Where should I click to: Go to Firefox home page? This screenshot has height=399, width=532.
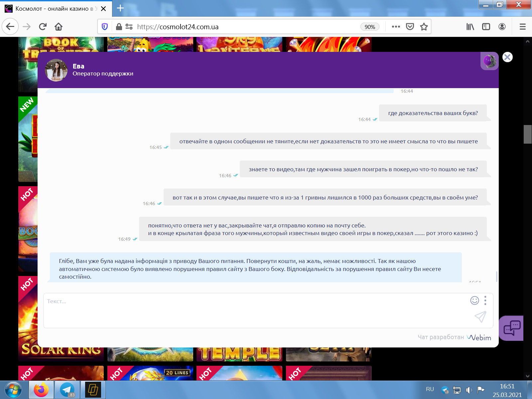59,27
